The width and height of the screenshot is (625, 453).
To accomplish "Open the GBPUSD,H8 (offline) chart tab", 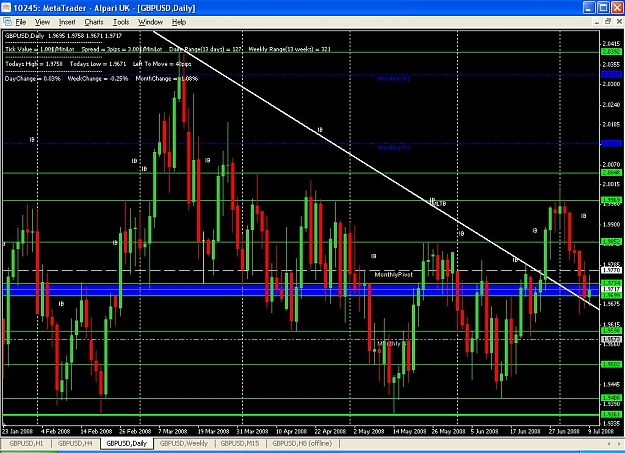I will point(302,443).
